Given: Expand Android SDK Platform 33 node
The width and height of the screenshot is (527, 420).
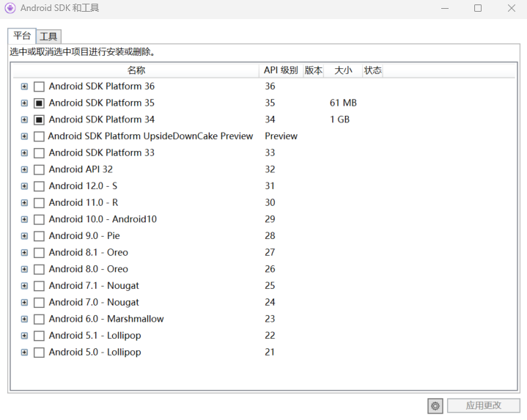Looking at the screenshot, I should coord(24,153).
